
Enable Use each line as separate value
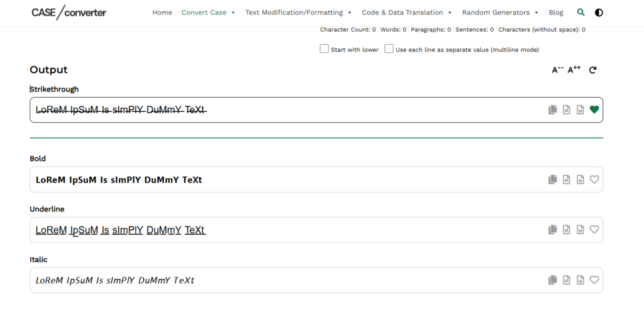pyautogui.click(x=389, y=49)
